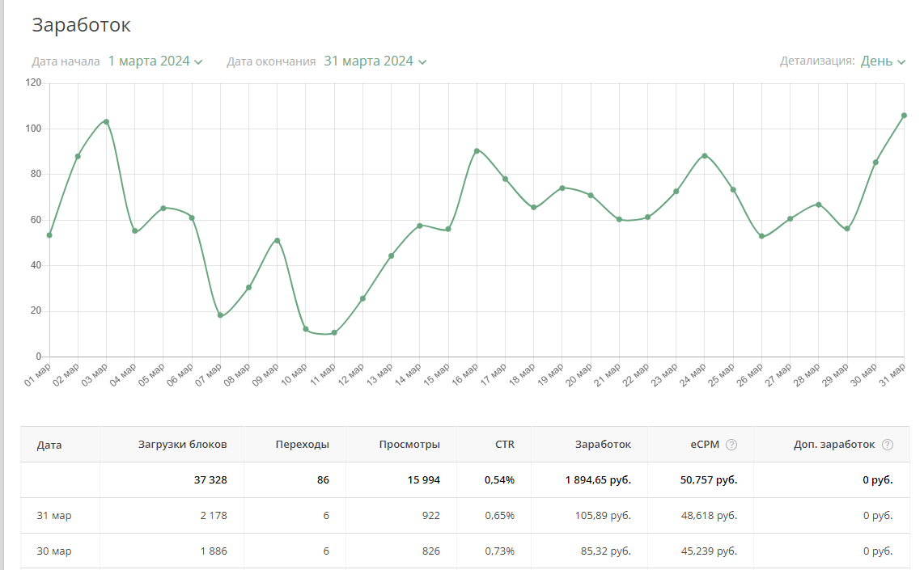Click the Заработок column header

click(x=603, y=445)
